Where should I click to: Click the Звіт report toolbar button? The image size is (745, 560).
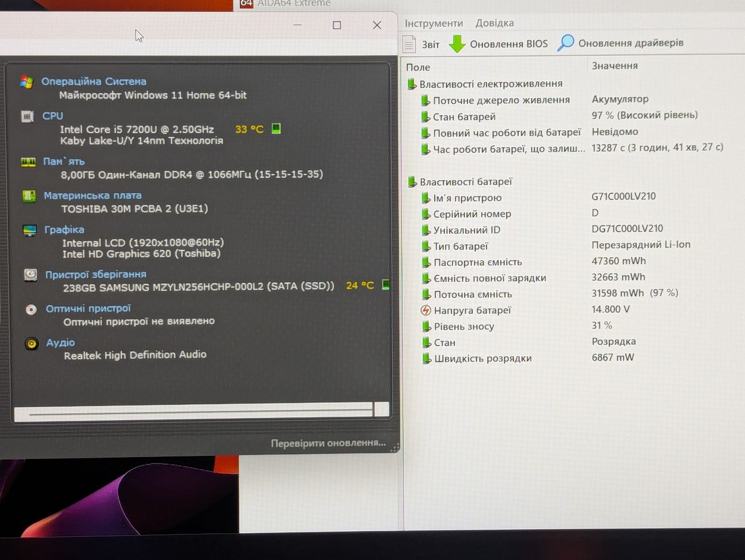421,44
